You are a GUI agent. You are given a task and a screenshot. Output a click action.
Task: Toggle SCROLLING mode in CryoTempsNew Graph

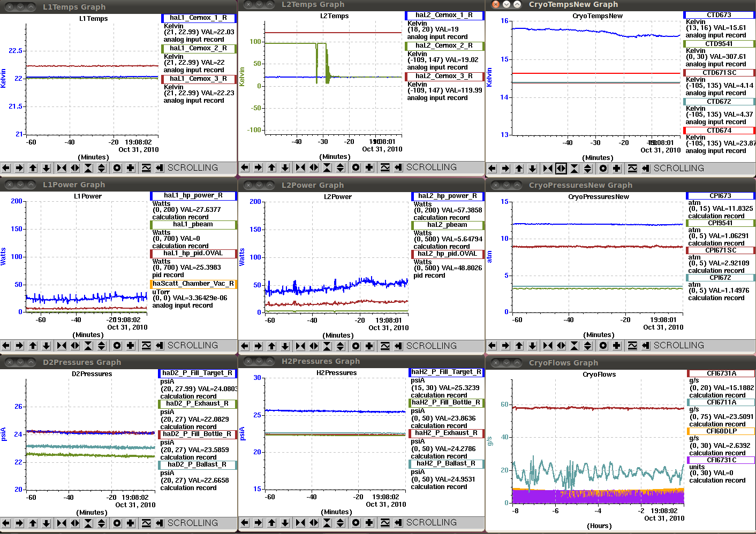(x=679, y=169)
